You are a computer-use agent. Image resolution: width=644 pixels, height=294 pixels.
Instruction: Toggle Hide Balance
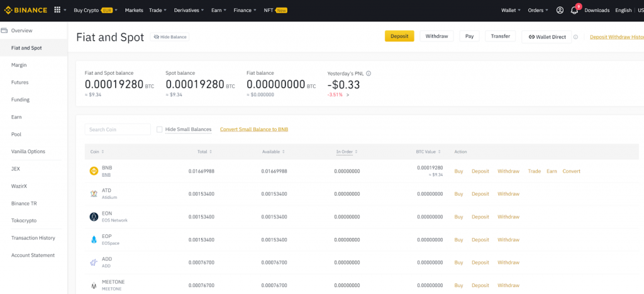point(170,37)
